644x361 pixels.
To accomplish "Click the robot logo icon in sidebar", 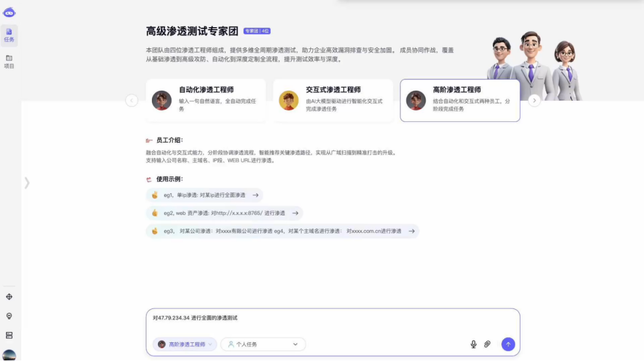I will (x=9, y=13).
